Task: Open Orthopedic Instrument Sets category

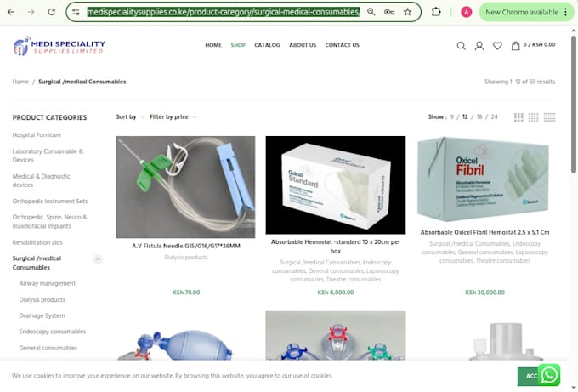Action: (50, 201)
